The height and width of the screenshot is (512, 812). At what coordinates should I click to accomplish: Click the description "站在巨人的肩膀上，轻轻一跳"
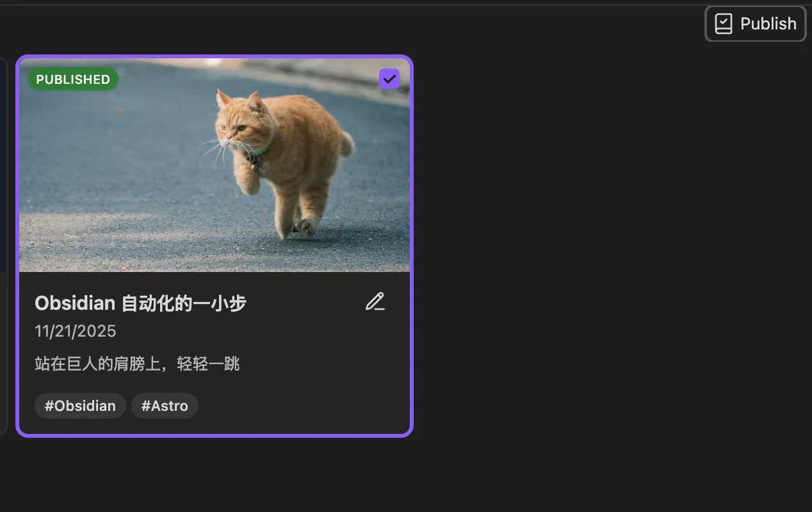(137, 364)
